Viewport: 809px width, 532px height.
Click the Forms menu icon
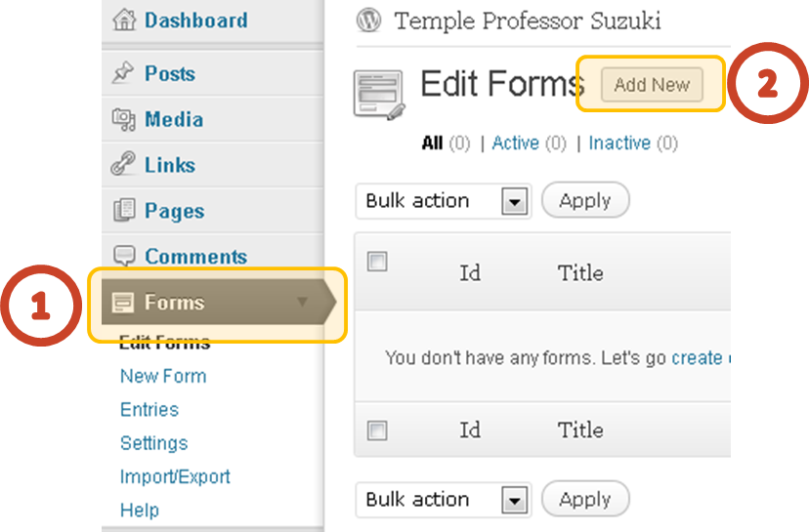point(123,302)
